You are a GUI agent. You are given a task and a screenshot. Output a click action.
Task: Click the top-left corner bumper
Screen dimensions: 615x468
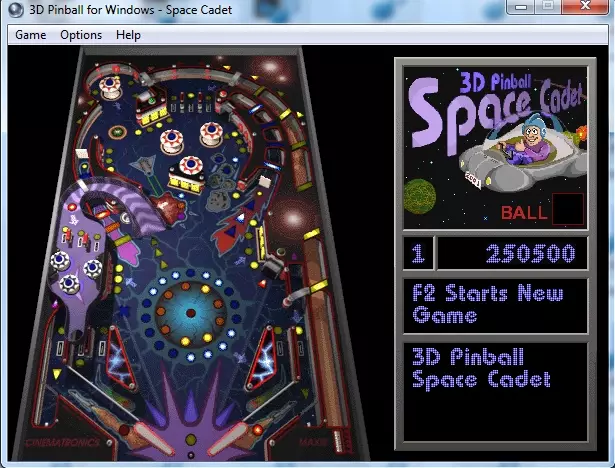(x=110, y=87)
